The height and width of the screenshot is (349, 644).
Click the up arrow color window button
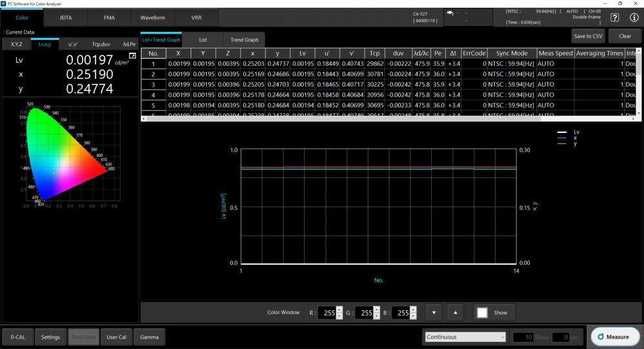click(x=455, y=313)
